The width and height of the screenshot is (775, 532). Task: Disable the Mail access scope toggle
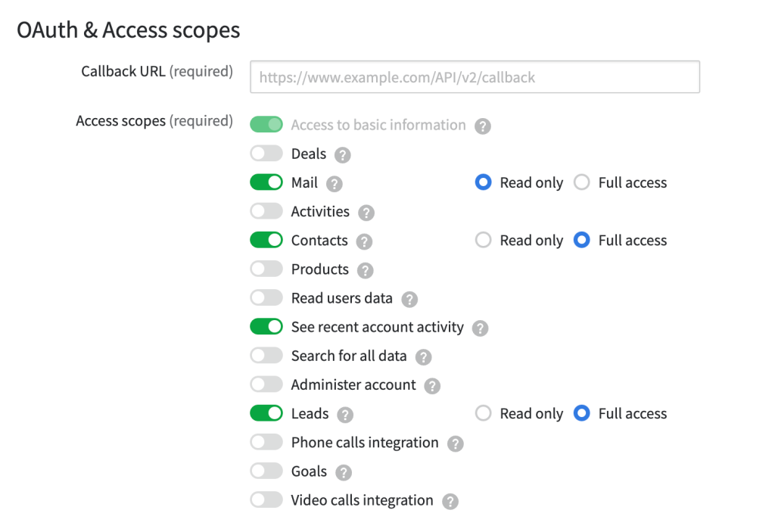266,183
